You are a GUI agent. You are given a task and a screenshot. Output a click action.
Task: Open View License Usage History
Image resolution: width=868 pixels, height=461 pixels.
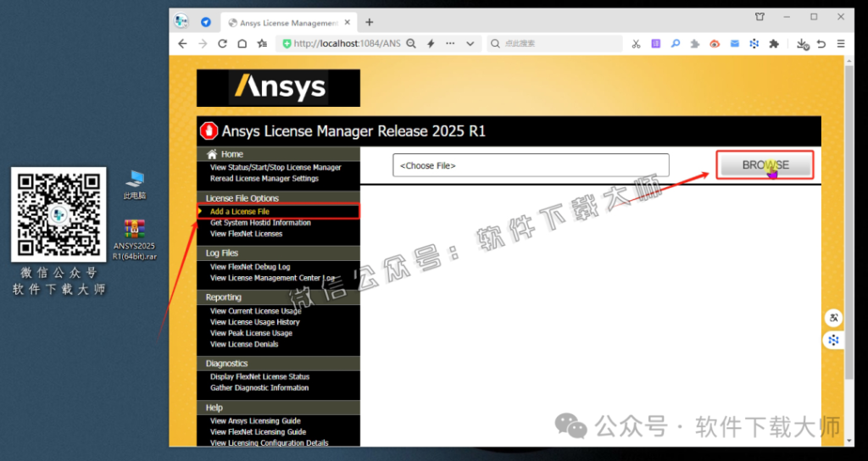(x=254, y=322)
